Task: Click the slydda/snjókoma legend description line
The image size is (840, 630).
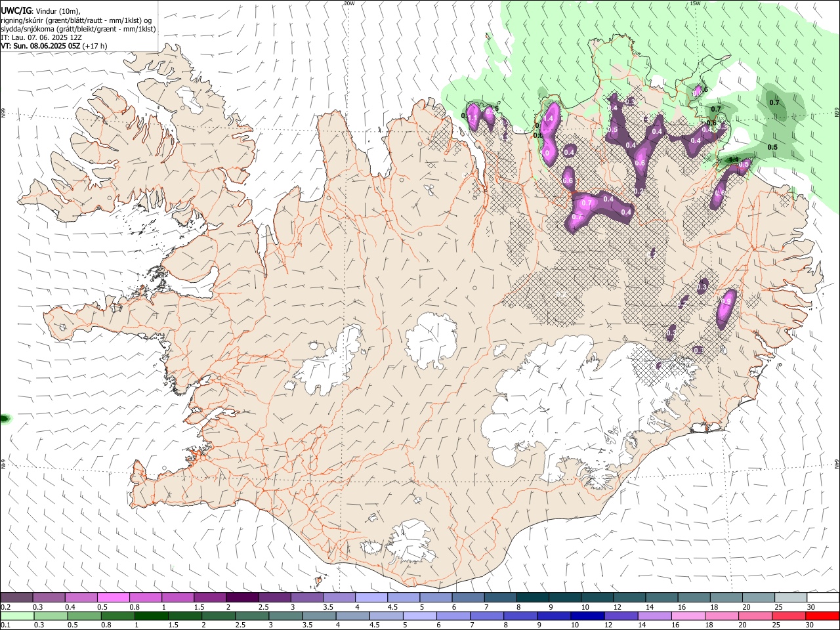Action: (x=78, y=29)
